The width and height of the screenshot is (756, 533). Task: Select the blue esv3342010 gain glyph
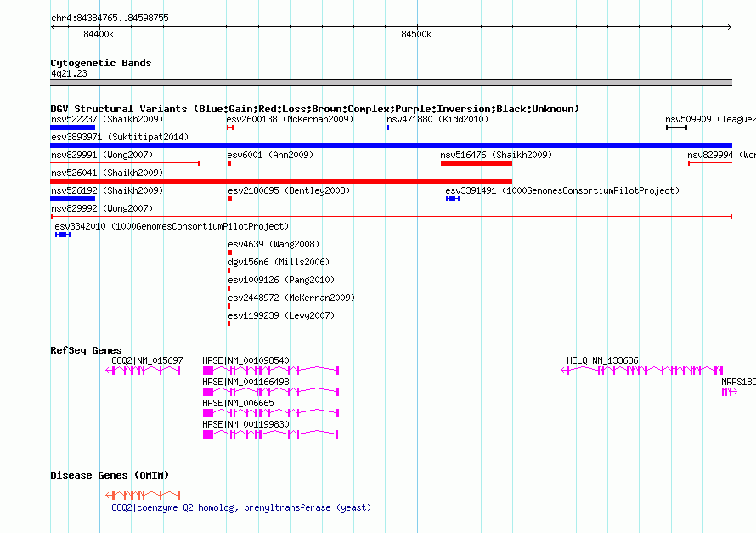pos(63,235)
